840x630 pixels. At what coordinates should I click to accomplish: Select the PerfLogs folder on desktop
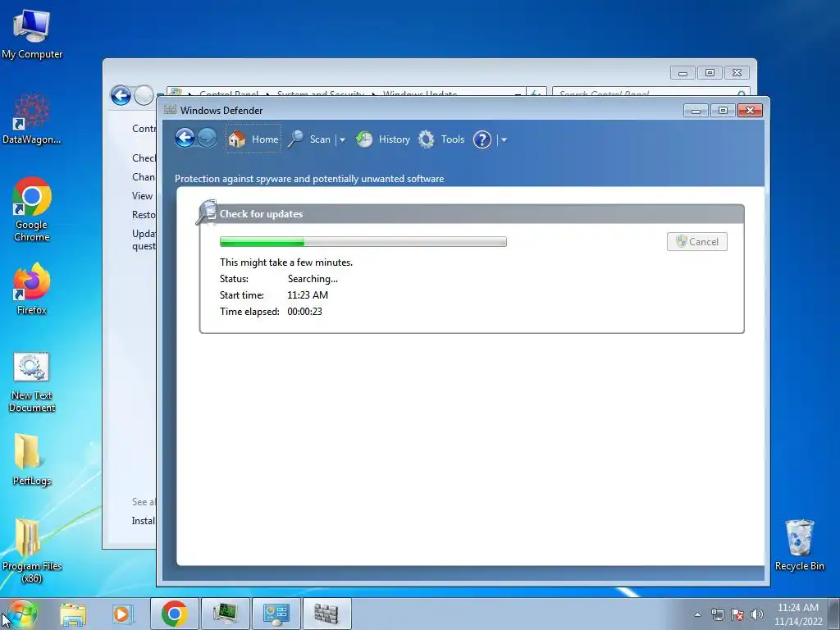pos(32,459)
